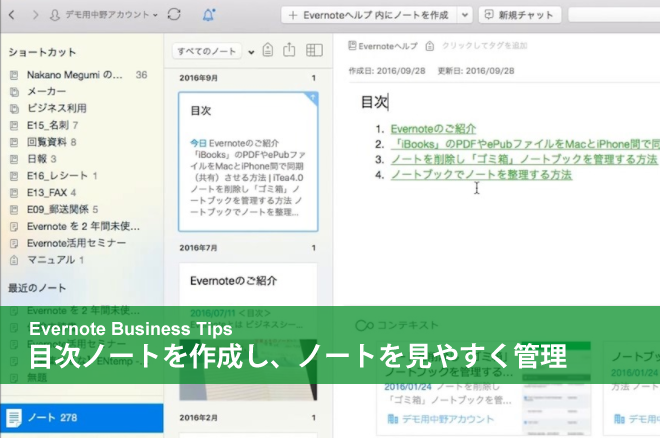
Task: Click the 2016年2月 group header
Action: pyautogui.click(x=198, y=418)
